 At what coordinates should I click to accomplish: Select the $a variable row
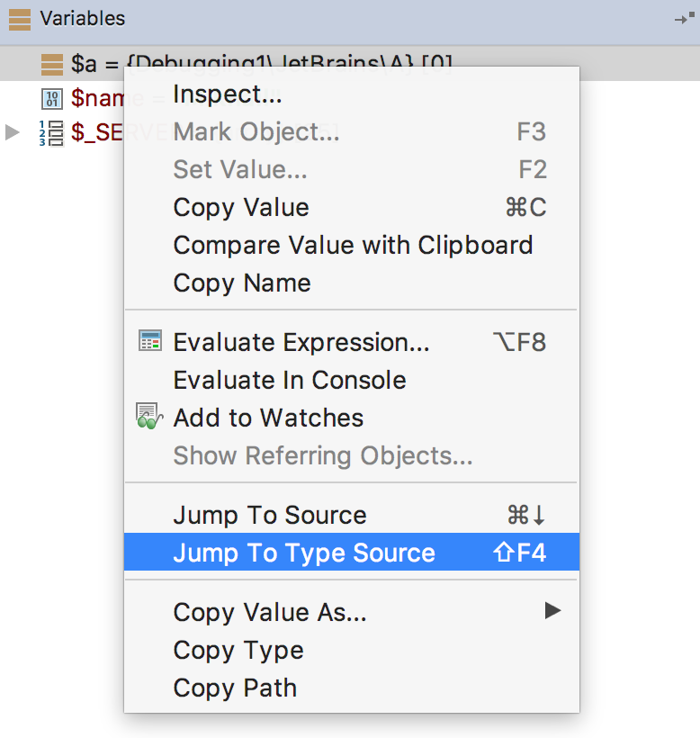(350, 64)
